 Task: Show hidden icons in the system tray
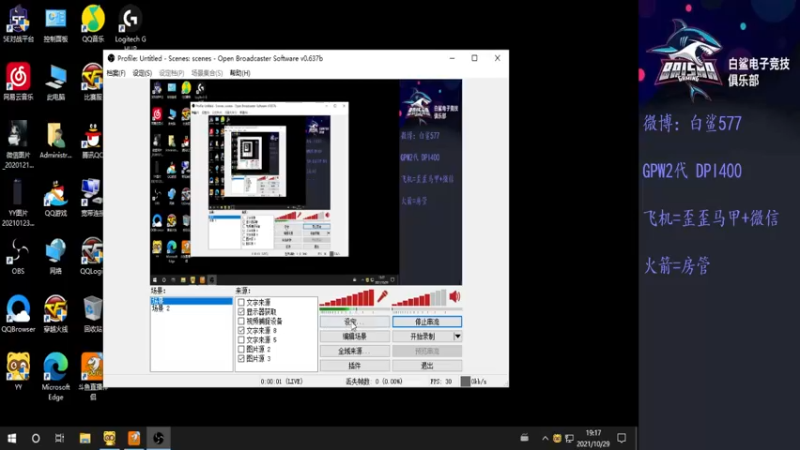tap(545, 438)
